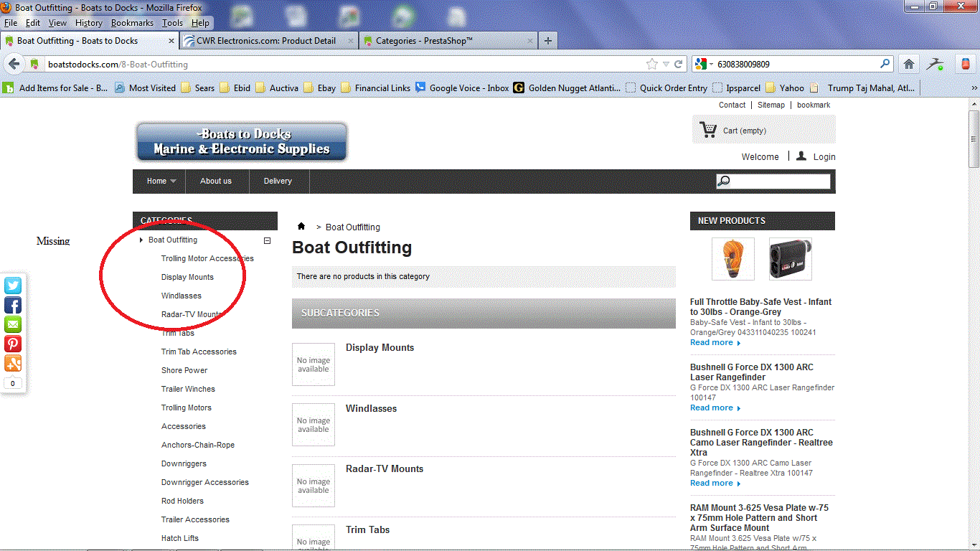Click the breadcrumb home icon
The image size is (980, 551).
[x=301, y=227]
